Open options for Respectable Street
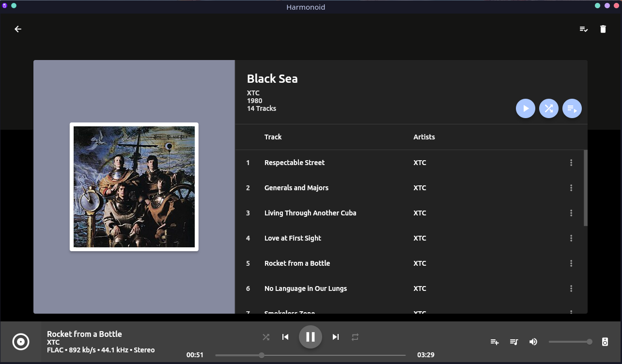Screen dimensions: 622x364 (571, 163)
